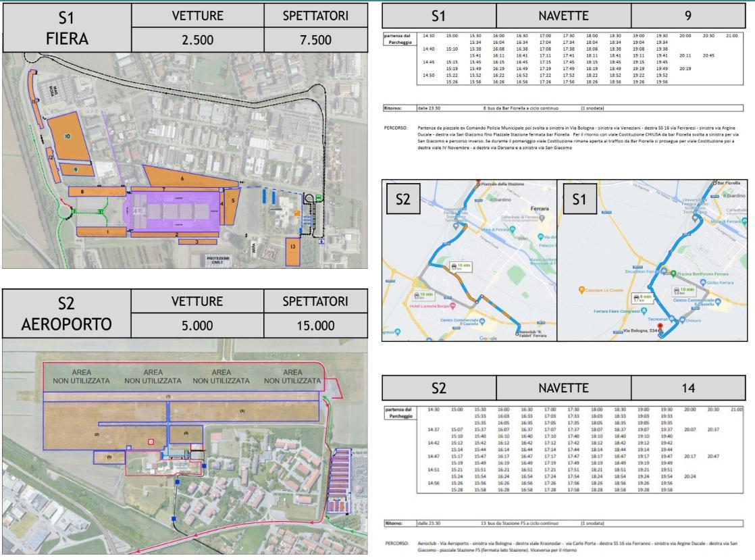The width and height of the screenshot is (755, 560).
Task: Click the Cattedrale di Ferrara pin in the S2 map
Action: click(x=542, y=218)
